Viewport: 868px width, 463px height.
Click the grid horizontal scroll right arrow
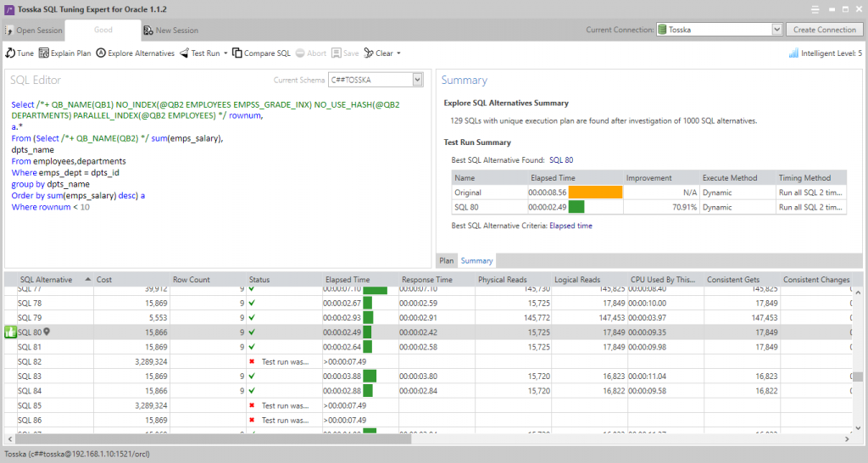[x=847, y=438]
